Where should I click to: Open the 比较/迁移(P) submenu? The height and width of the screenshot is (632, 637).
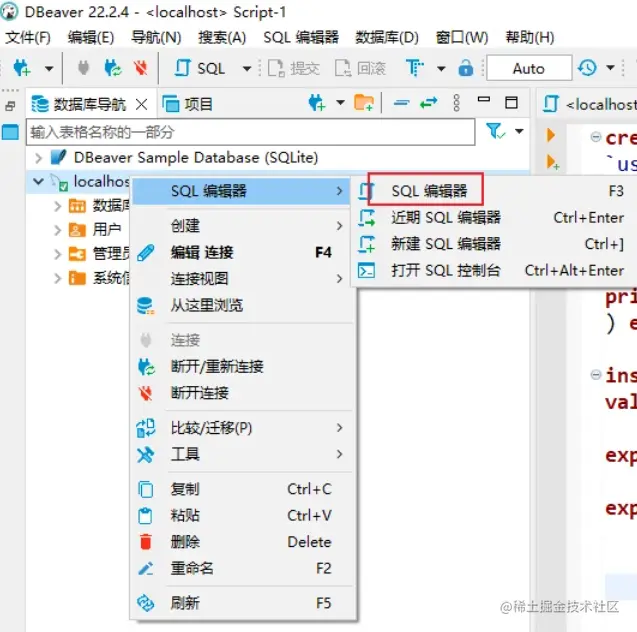tap(243, 428)
